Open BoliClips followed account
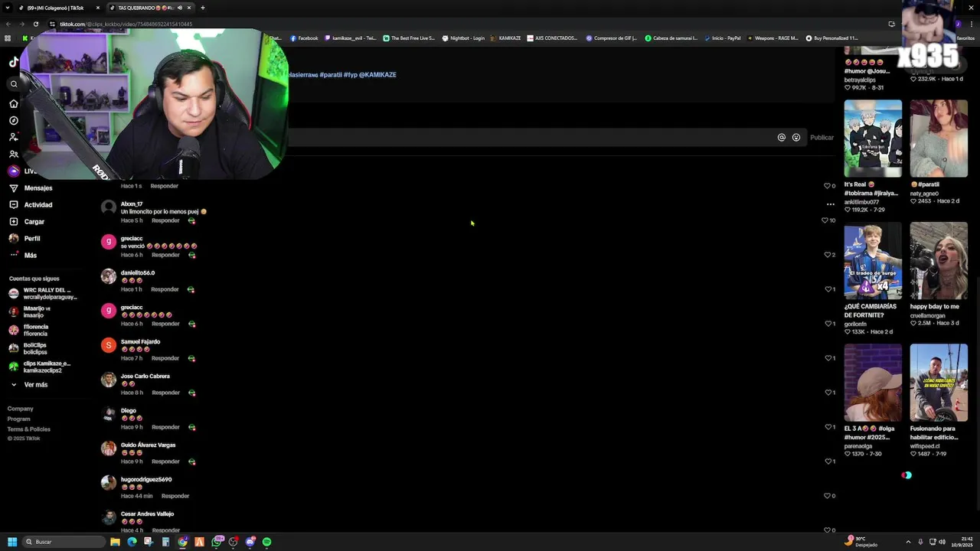The image size is (980, 551). point(28,348)
